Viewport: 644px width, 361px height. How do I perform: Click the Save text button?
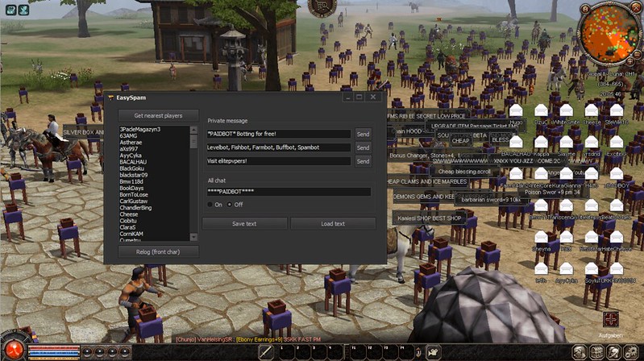[x=244, y=224]
